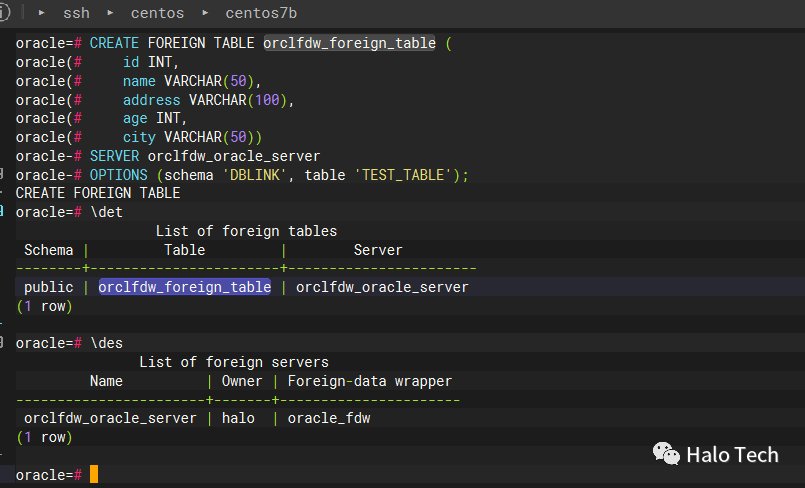805x488 pixels.
Task: Expand the arrow preceding the centos7b breadcrumb
Action: click(x=205, y=13)
